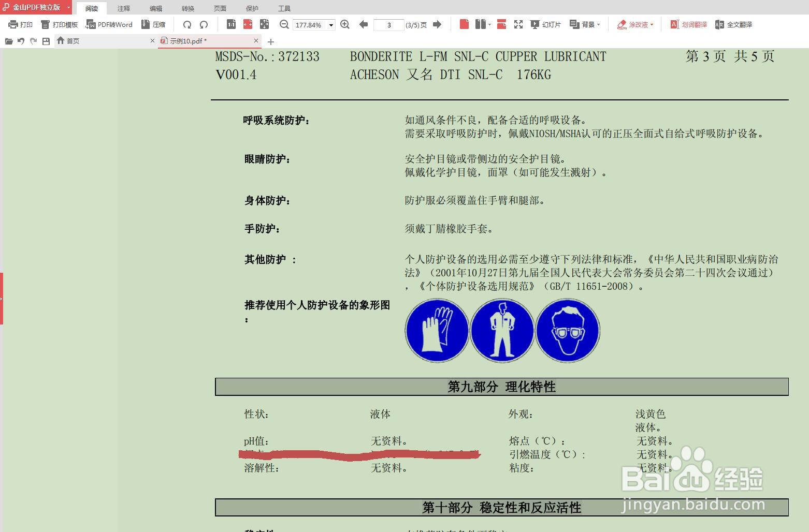
Task: Close the 首页 tab
Action: [x=152, y=40]
